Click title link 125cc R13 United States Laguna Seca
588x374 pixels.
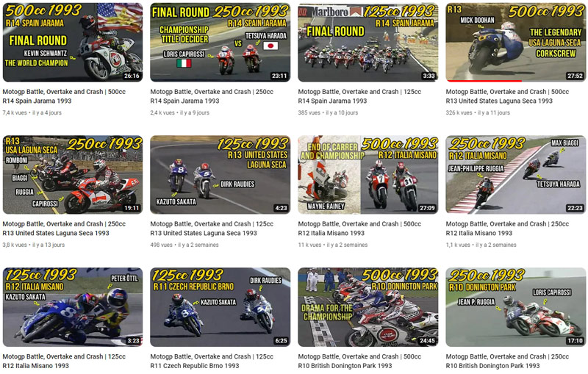click(x=212, y=229)
